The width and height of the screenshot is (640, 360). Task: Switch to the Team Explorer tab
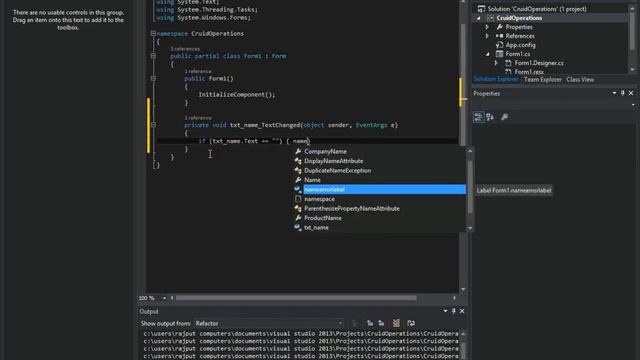(x=542, y=80)
